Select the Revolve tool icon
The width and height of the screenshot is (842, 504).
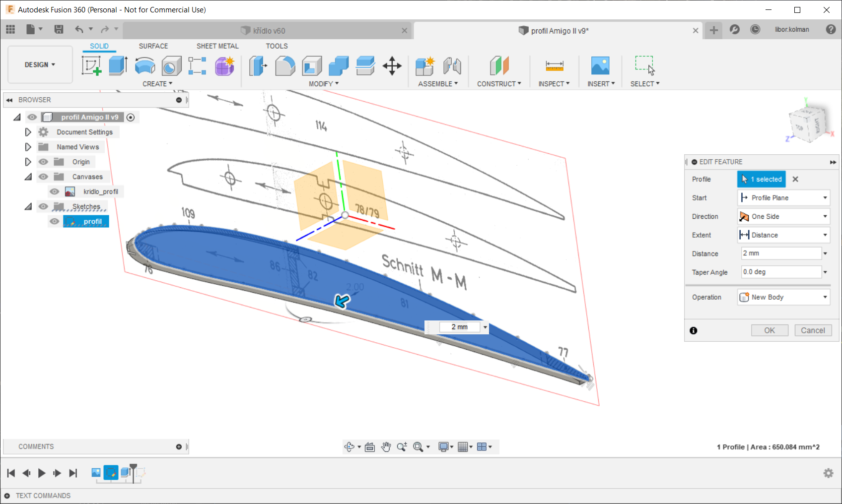point(145,65)
